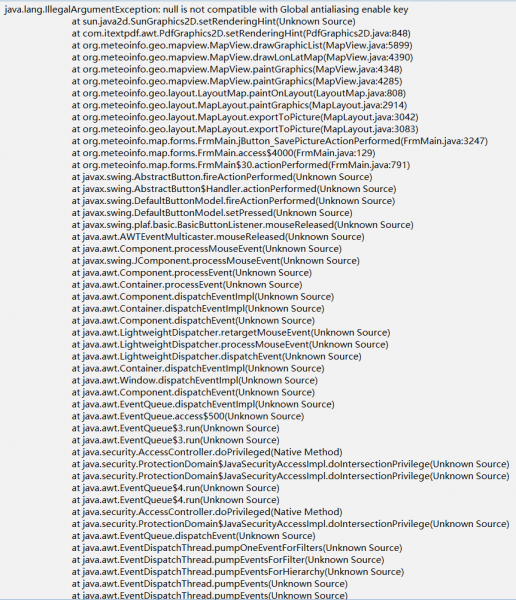Click the AbstractButton.fireActionPerformed line
Image resolution: width=516 pixels, height=600 pixels.
click(222, 177)
